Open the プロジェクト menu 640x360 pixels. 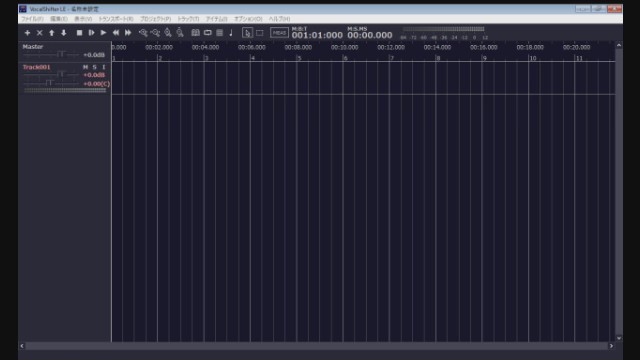click(155, 19)
